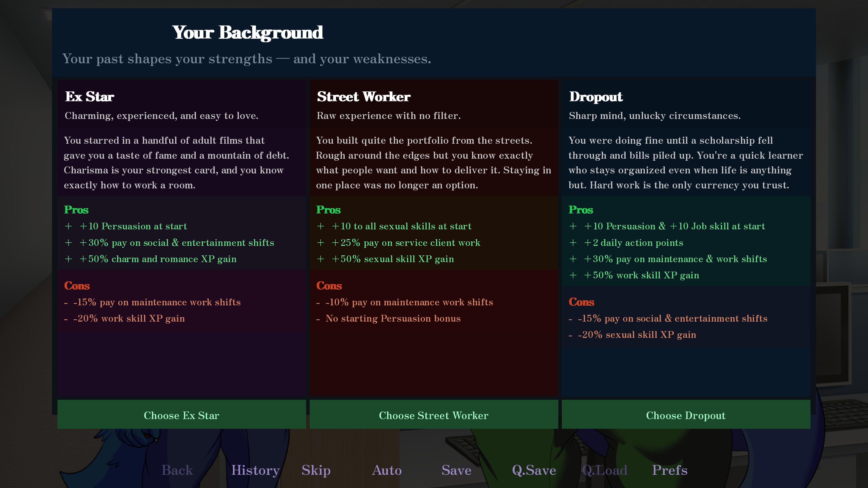Open the Save screen
This screenshot has height=488, width=868.
pyautogui.click(x=457, y=470)
